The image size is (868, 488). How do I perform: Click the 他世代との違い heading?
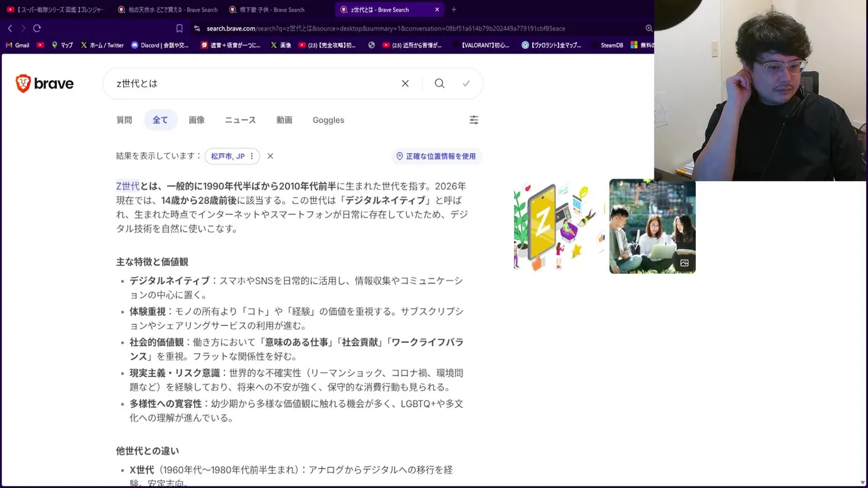tap(147, 451)
